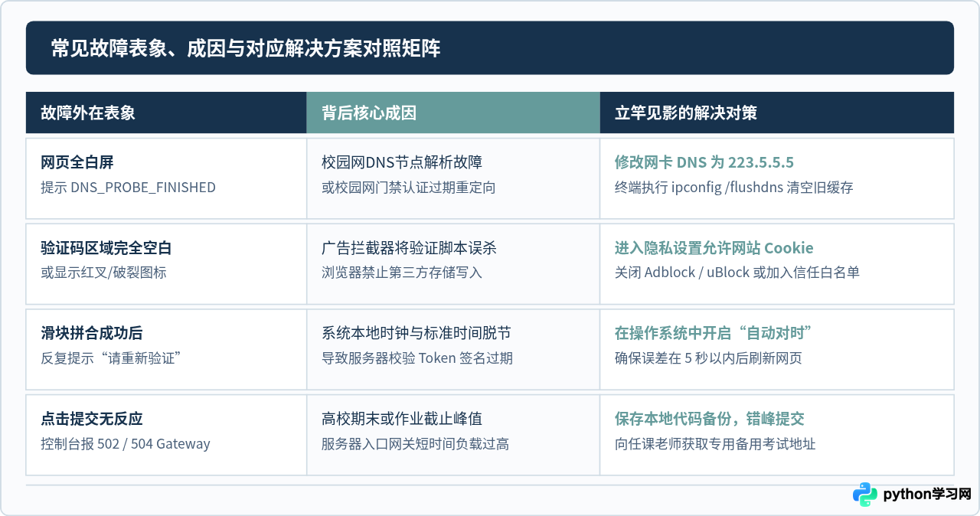
Task: Click '或显示红叉/破裂图标' text
Action: point(103,273)
